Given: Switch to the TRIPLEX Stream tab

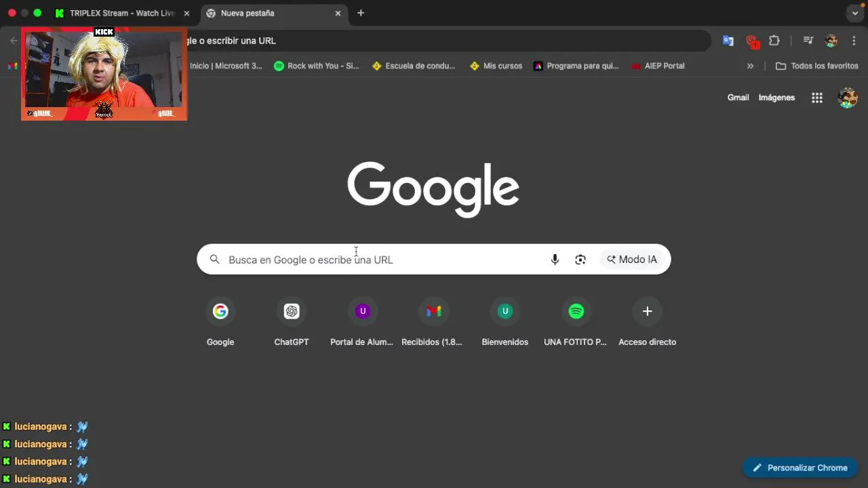Looking at the screenshot, I should click(x=122, y=13).
